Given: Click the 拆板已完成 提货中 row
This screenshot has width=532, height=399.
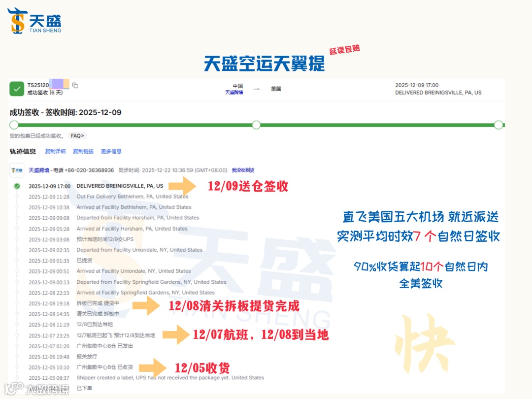Looking at the screenshot, I should pos(74,303).
